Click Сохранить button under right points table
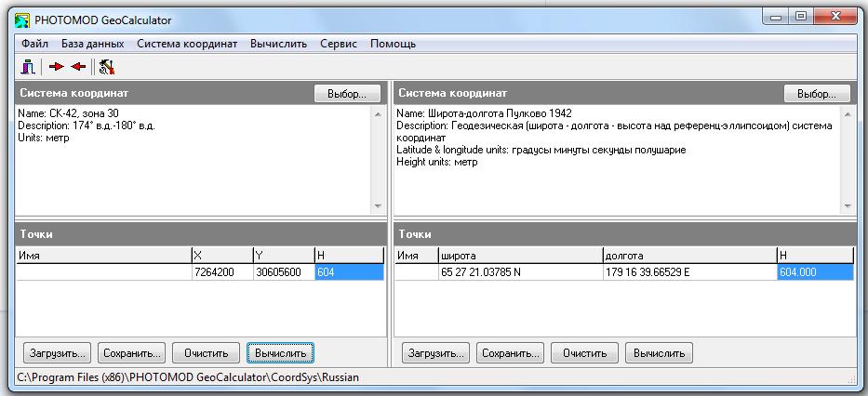The height and width of the screenshot is (396, 868). pyautogui.click(x=511, y=353)
